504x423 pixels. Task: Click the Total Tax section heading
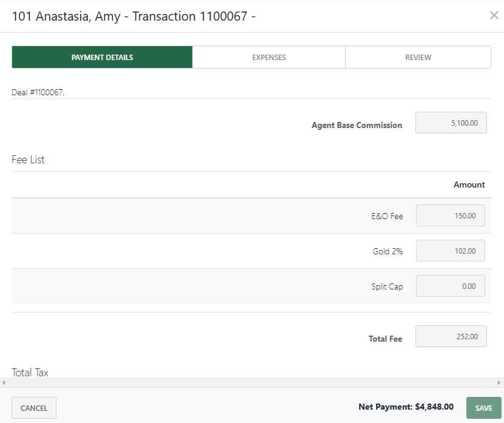click(30, 372)
